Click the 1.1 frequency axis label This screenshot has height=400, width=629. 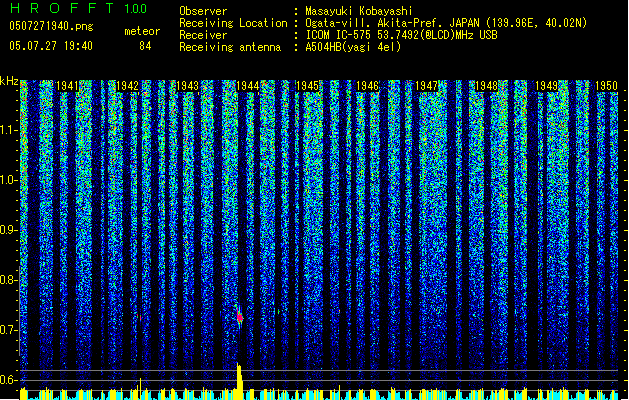(x=9, y=130)
